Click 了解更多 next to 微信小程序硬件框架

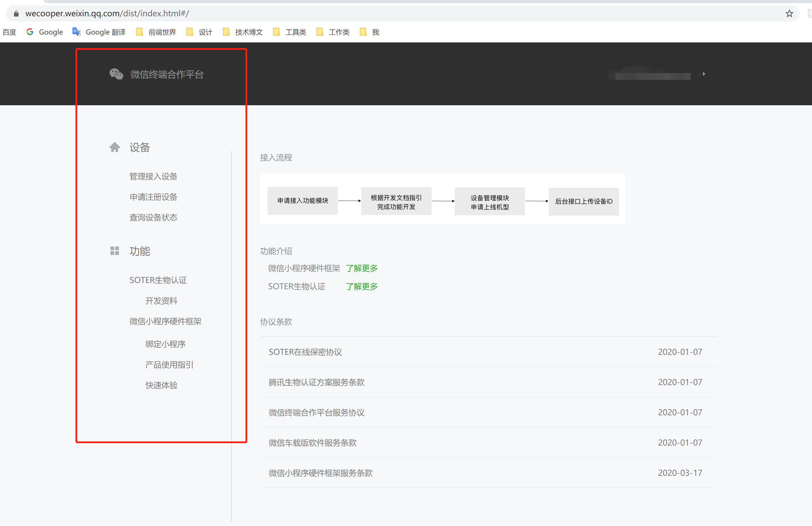click(362, 268)
